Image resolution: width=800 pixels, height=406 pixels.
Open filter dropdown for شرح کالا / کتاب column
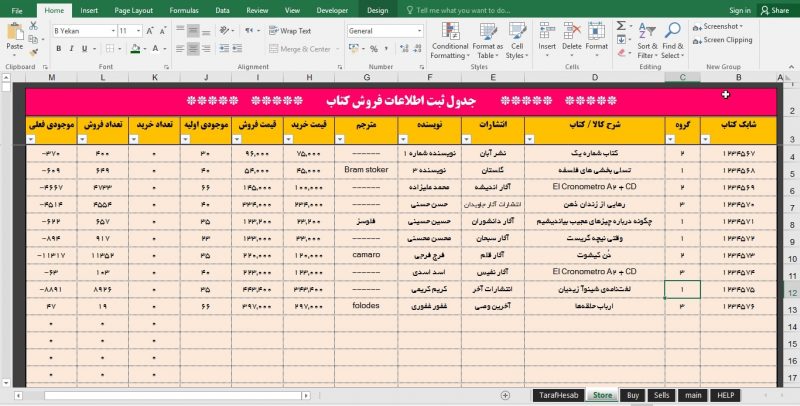529,139
